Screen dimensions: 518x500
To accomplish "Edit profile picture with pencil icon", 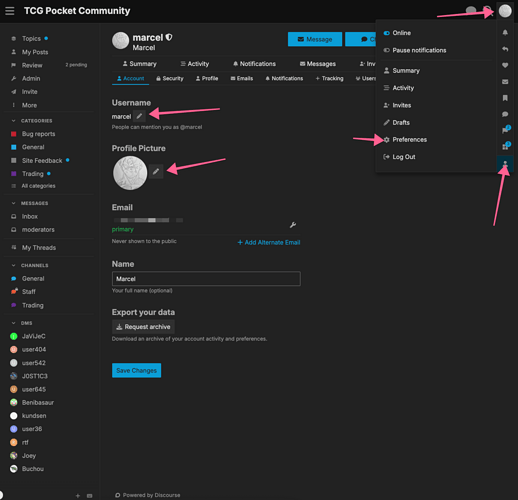I will coord(156,172).
